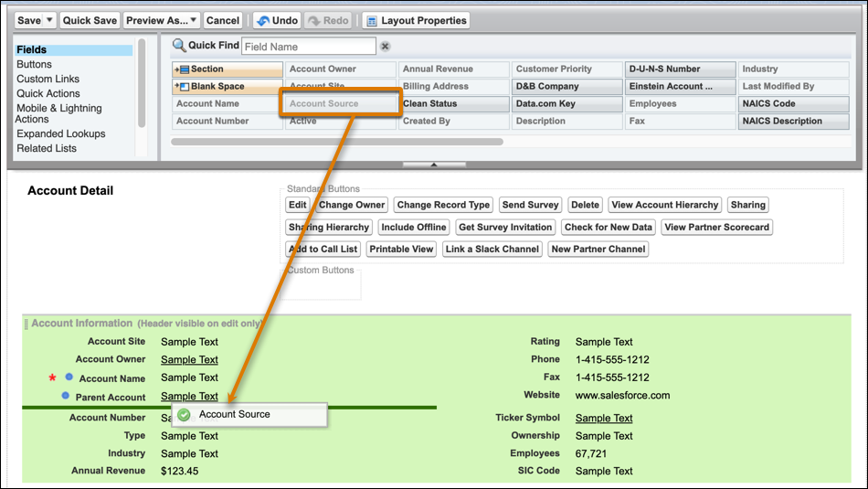Open Layout Properties
The width and height of the screenshot is (868, 489).
[x=416, y=20]
